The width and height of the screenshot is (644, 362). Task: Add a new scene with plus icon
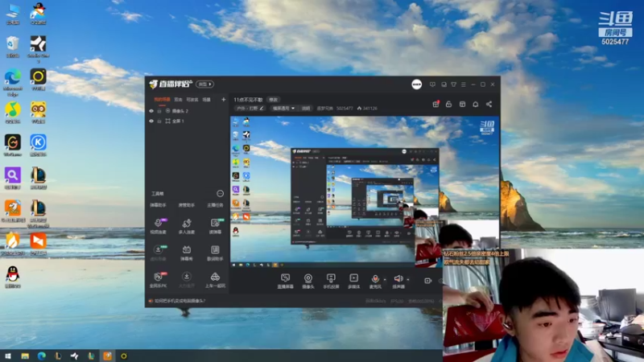(x=224, y=99)
